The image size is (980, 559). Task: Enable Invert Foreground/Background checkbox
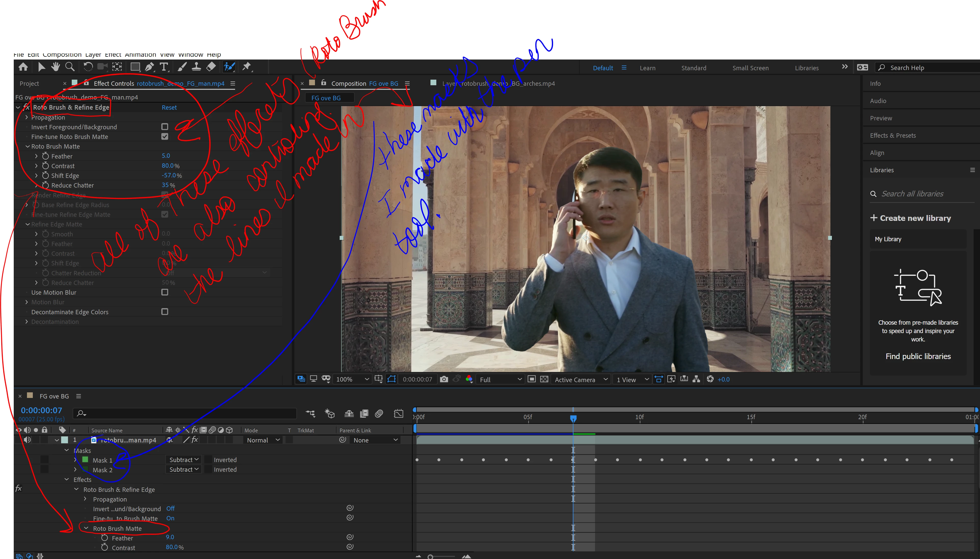[165, 127]
